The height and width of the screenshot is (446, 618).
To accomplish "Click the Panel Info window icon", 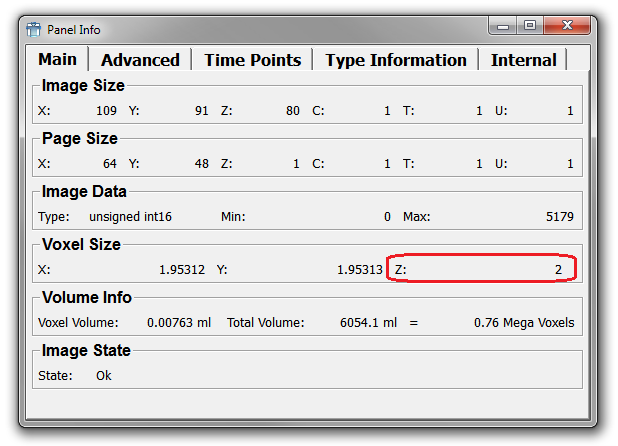I will tap(33, 29).
